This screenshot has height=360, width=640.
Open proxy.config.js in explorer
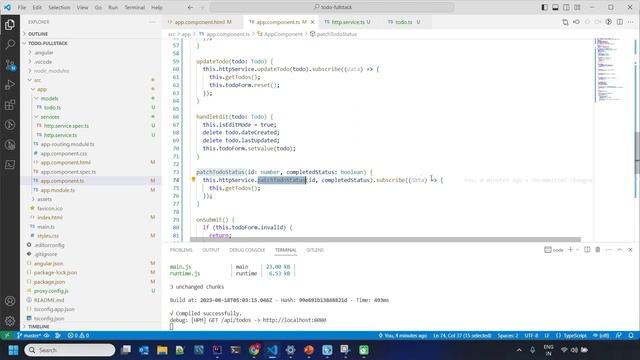pyautogui.click(x=51, y=291)
